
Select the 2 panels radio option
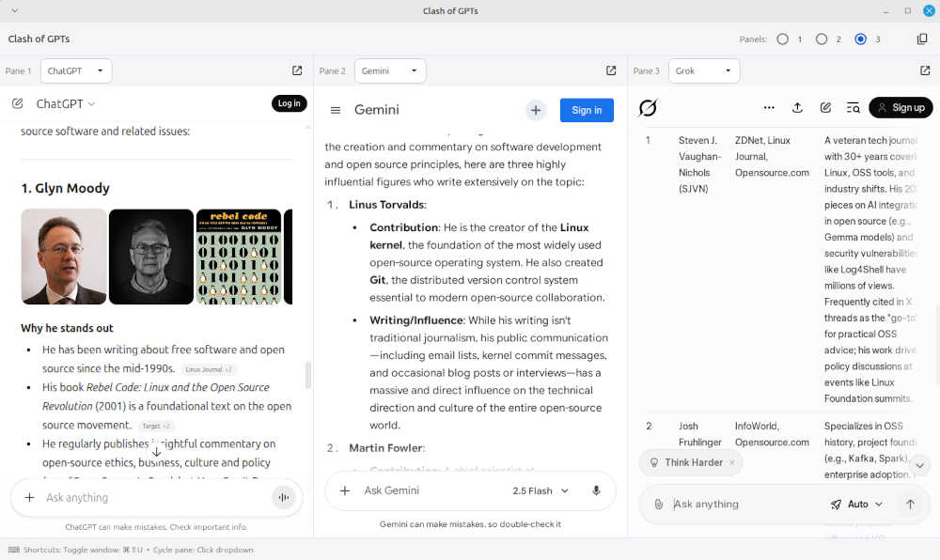tap(822, 39)
